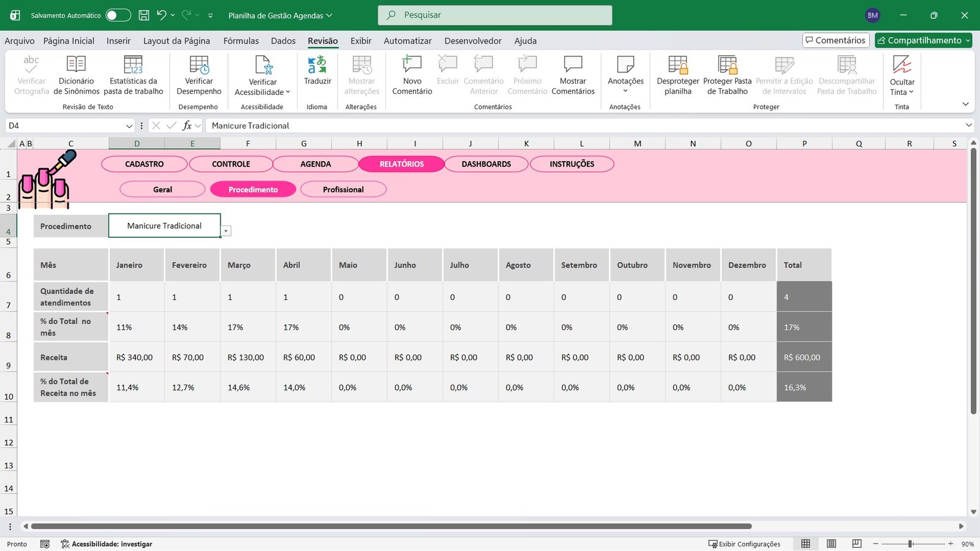Switch to Page Layout view in status bar
Image resolution: width=980 pixels, height=551 pixels.
pyautogui.click(x=831, y=544)
